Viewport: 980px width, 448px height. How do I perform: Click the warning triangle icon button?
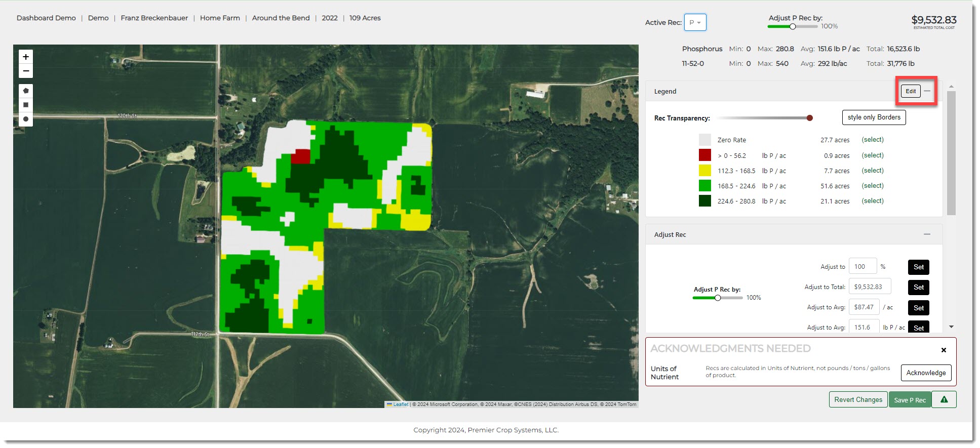coord(944,399)
